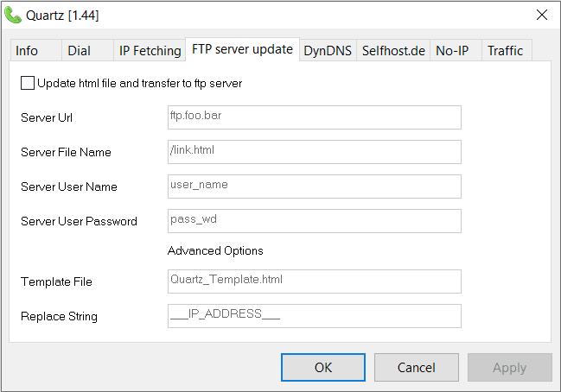Click the Server User Name field

(x=314, y=187)
